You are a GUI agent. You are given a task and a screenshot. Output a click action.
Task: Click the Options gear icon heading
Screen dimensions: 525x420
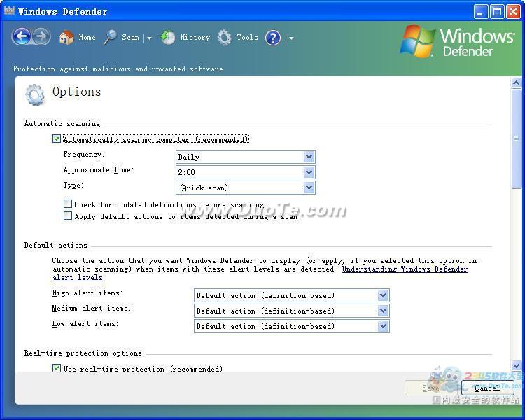[x=35, y=94]
